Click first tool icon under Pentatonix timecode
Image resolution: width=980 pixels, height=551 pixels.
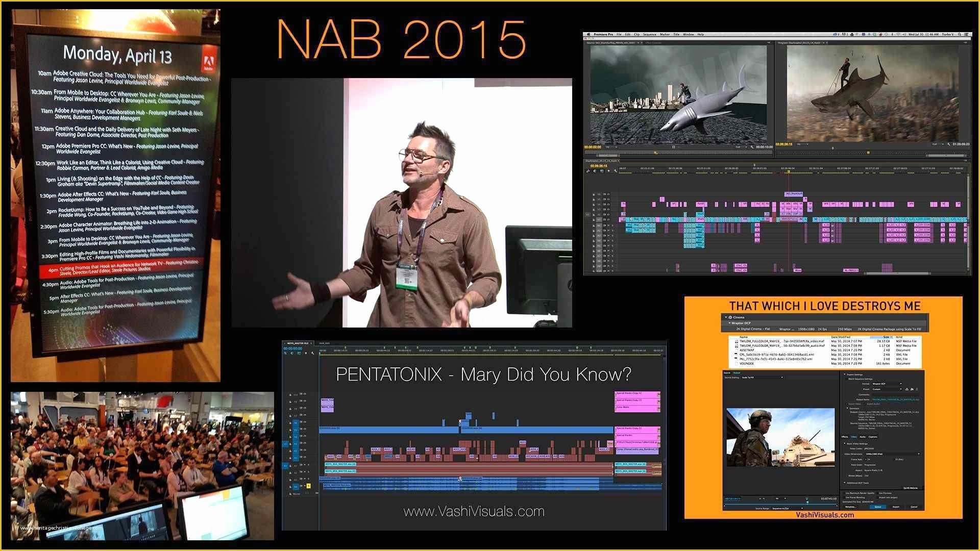point(285,353)
